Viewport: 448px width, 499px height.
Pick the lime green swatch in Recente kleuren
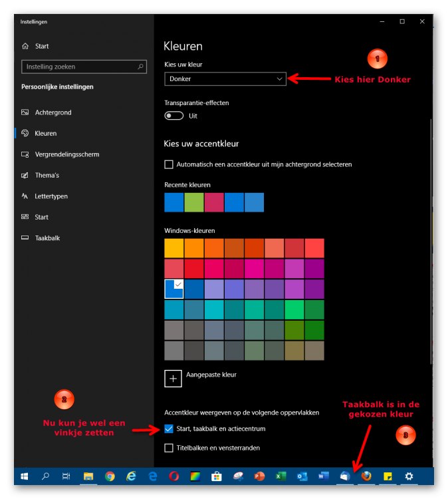(194, 202)
